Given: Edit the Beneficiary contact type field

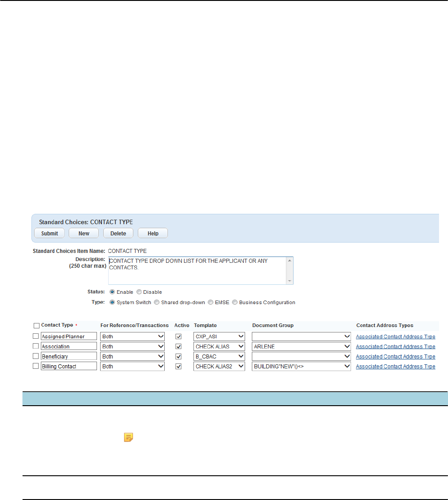Looking at the screenshot, I should click(x=69, y=356).
